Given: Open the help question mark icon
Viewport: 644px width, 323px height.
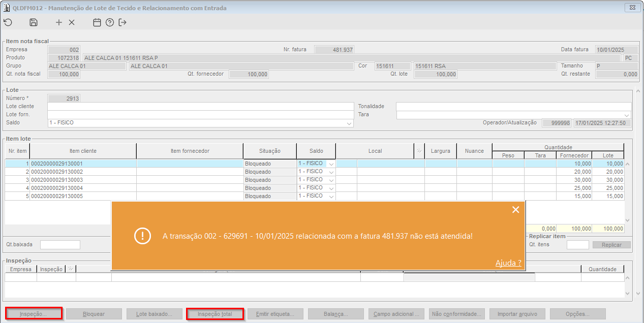Looking at the screenshot, I should (x=110, y=22).
